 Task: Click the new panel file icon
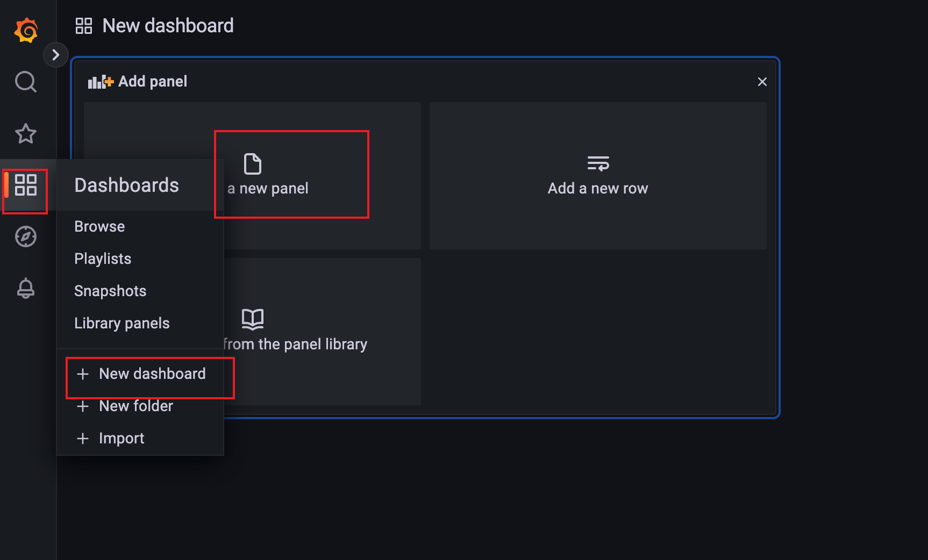(x=252, y=164)
